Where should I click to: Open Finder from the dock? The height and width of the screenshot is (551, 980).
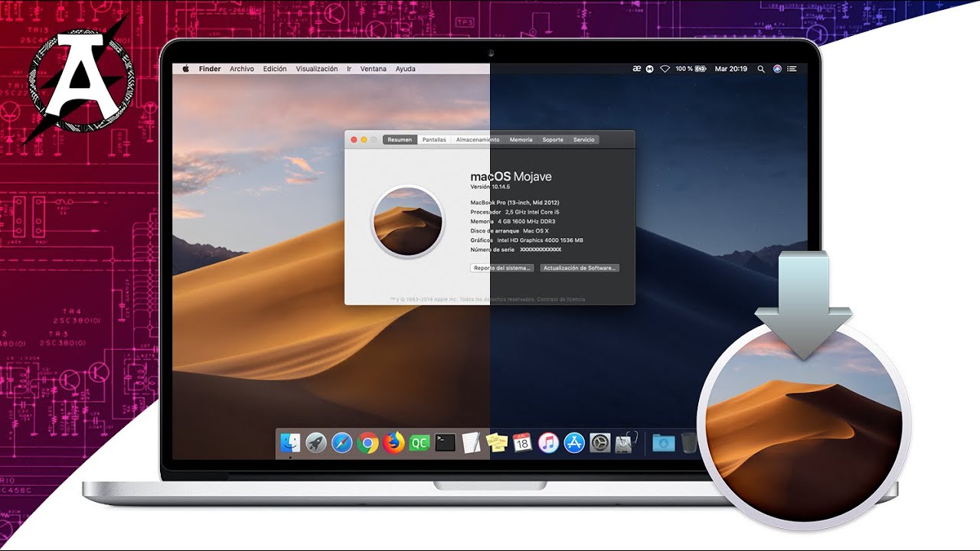tap(290, 442)
